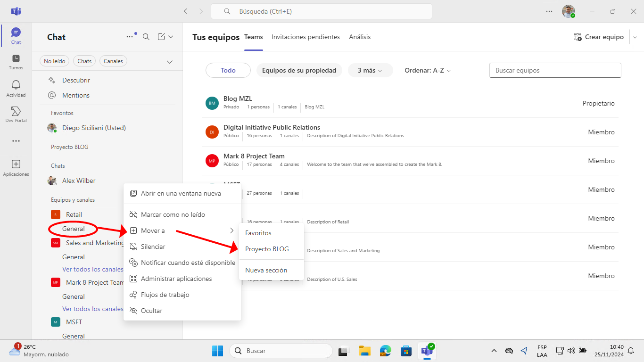Viewport: 644px width, 362px height.
Task: Open the Actividad bell in left rail
Action: point(16,88)
